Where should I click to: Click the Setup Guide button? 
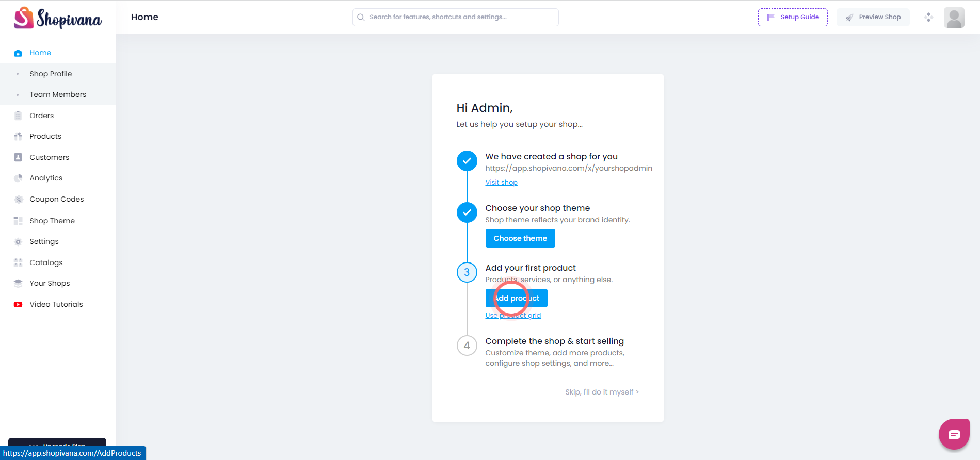(793, 17)
